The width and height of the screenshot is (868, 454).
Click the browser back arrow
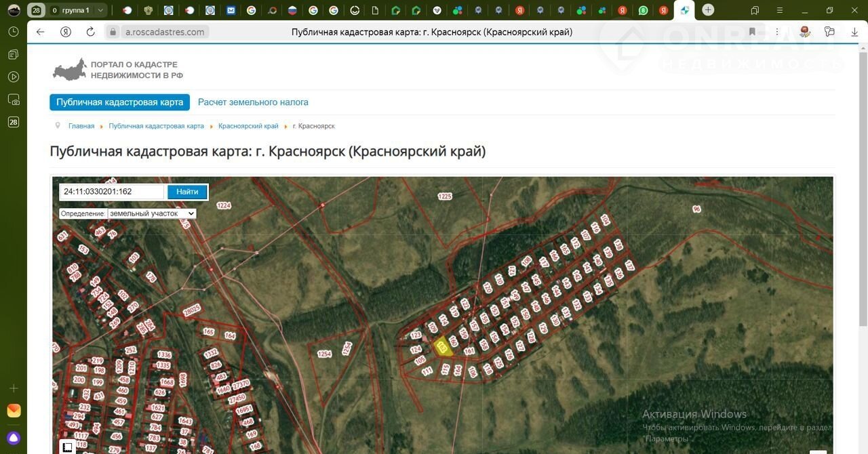coord(40,32)
